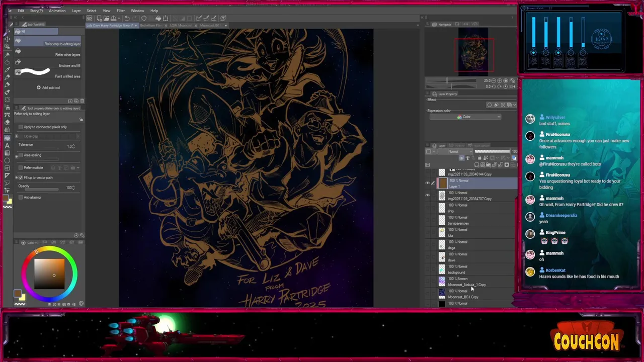
Task: Toggle Lock transparent pixels icon
Action: [x=486, y=157]
